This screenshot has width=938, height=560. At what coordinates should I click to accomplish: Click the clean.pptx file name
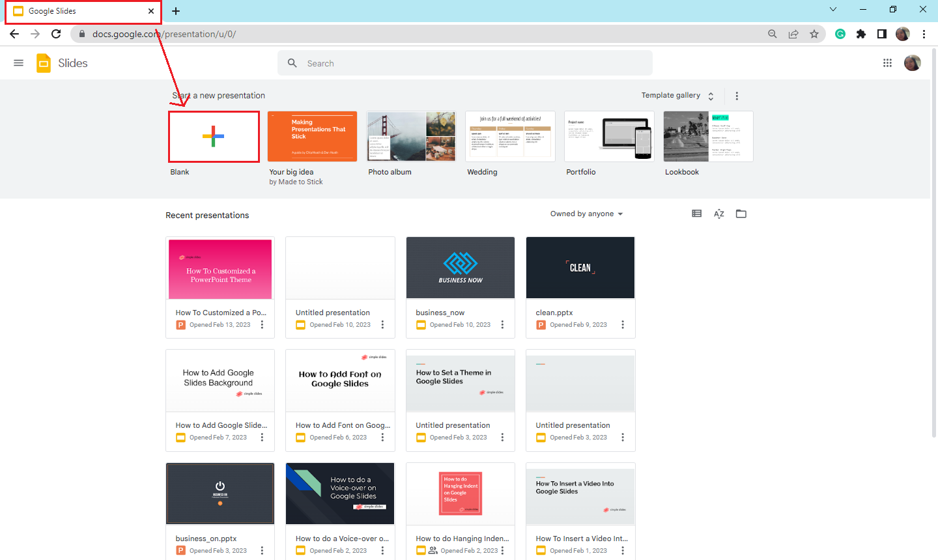[554, 313]
